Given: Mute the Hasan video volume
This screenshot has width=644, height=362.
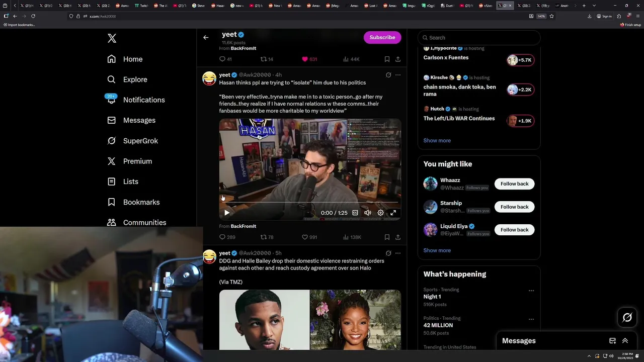Looking at the screenshot, I should pos(368,213).
